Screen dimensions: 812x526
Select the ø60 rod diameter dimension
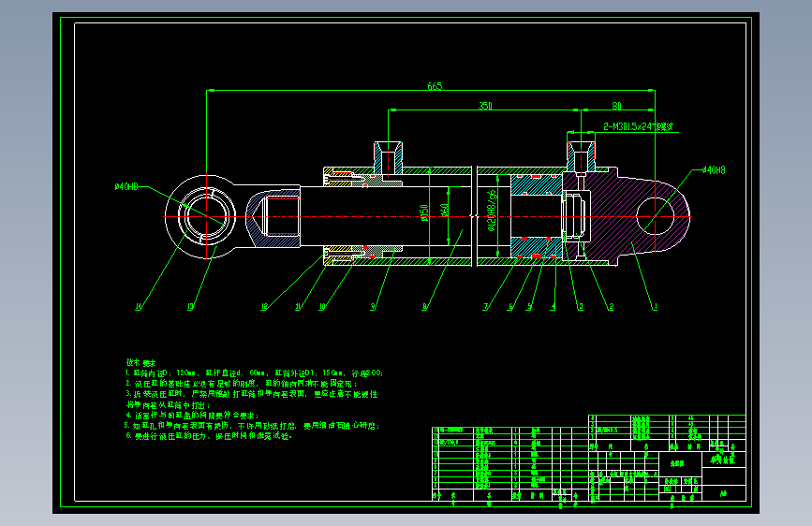click(444, 210)
